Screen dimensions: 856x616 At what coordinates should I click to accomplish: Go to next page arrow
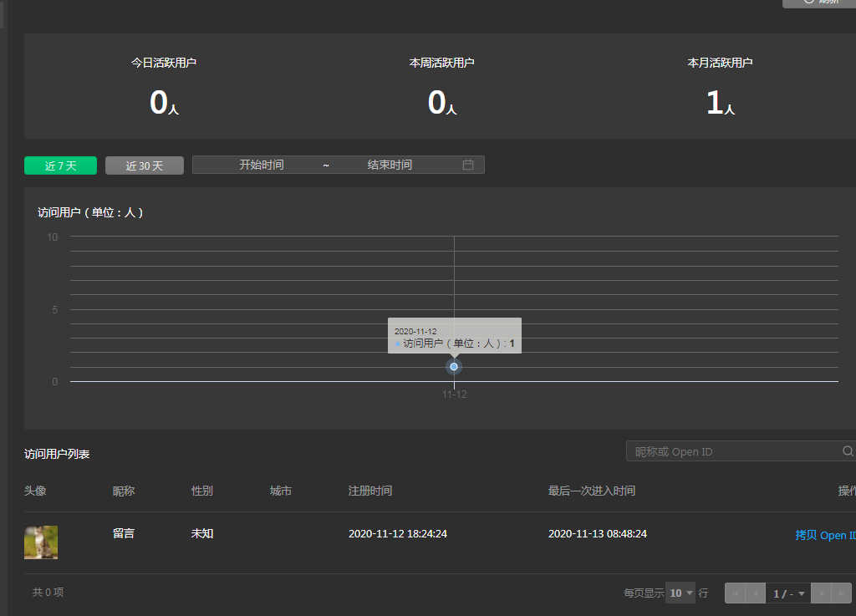coord(821,593)
